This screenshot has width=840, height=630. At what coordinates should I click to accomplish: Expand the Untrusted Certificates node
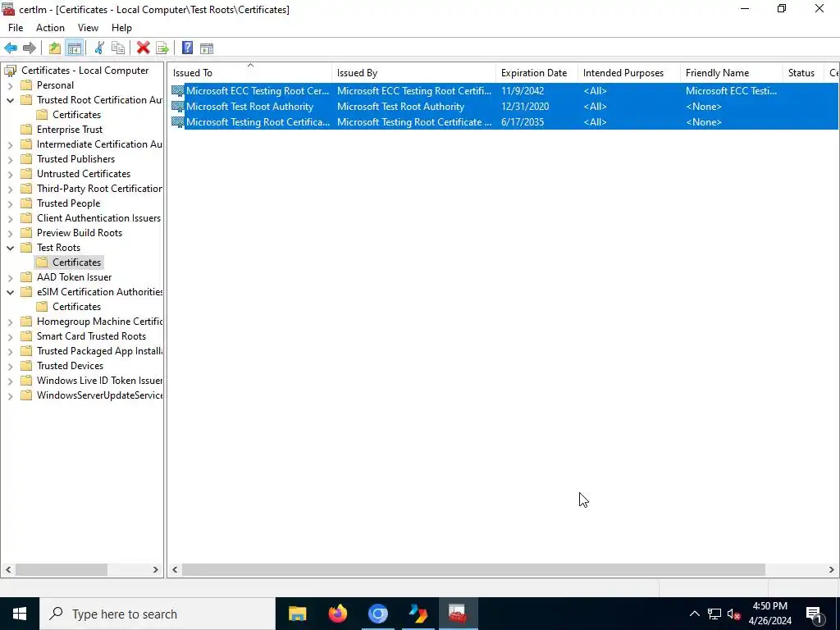click(x=10, y=174)
